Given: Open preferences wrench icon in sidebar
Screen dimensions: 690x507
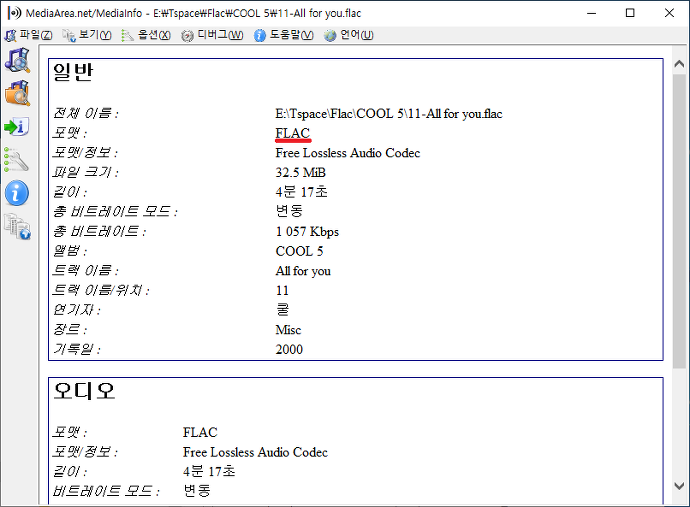Looking at the screenshot, I should click(16, 159).
